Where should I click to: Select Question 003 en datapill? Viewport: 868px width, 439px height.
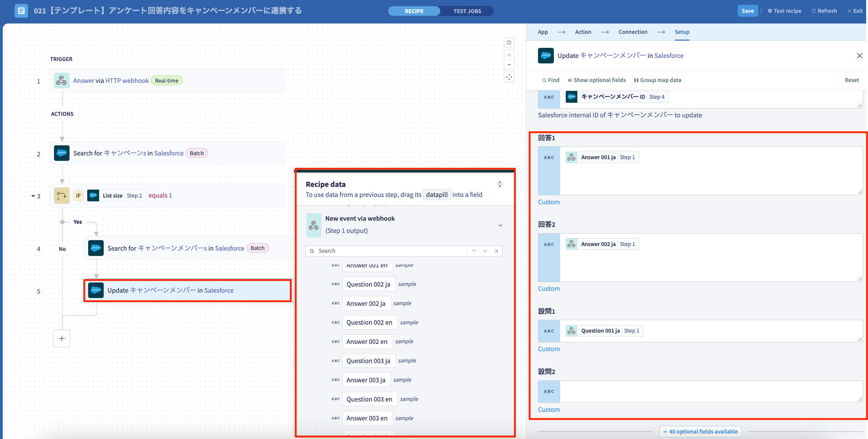pyautogui.click(x=369, y=399)
